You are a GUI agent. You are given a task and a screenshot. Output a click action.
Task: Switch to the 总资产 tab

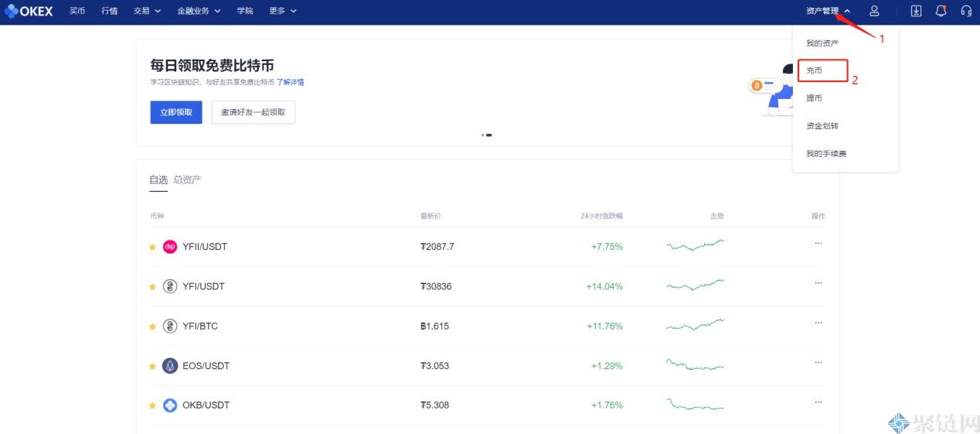point(187,179)
